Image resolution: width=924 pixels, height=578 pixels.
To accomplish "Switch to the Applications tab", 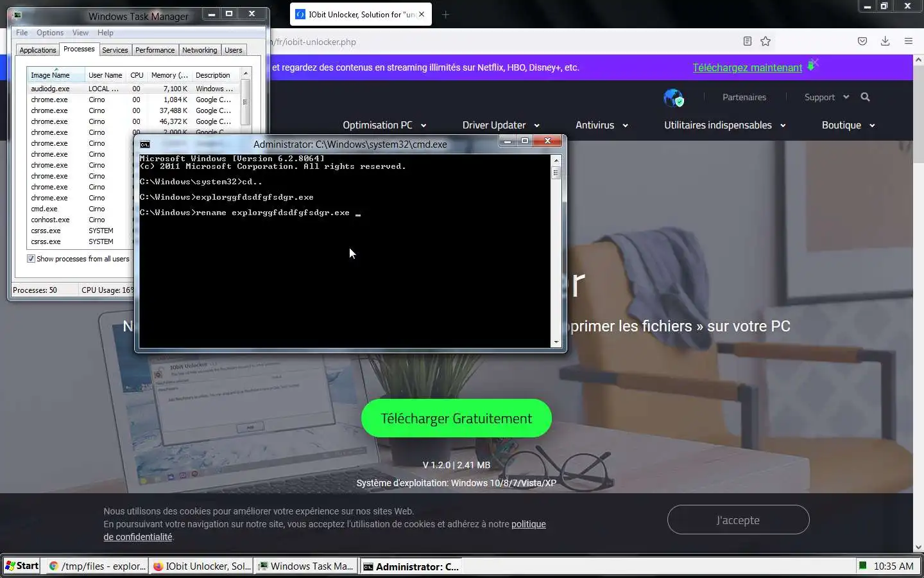I will coord(38,50).
